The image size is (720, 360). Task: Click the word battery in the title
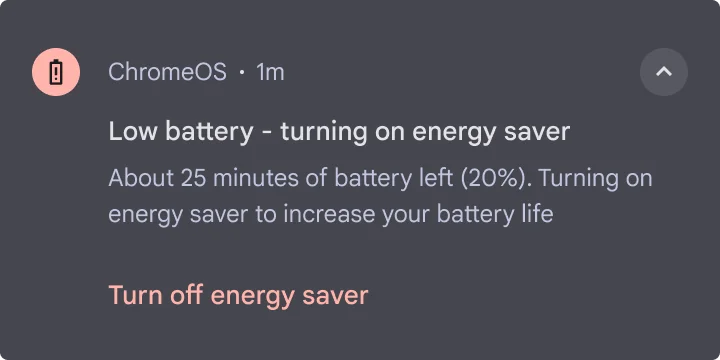tap(209, 133)
